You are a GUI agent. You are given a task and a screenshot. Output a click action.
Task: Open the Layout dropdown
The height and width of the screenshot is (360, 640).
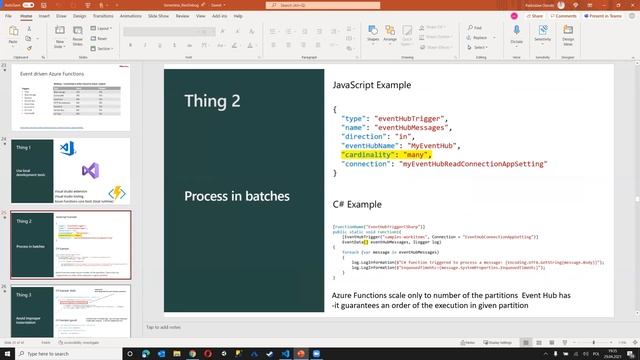(x=101, y=29)
